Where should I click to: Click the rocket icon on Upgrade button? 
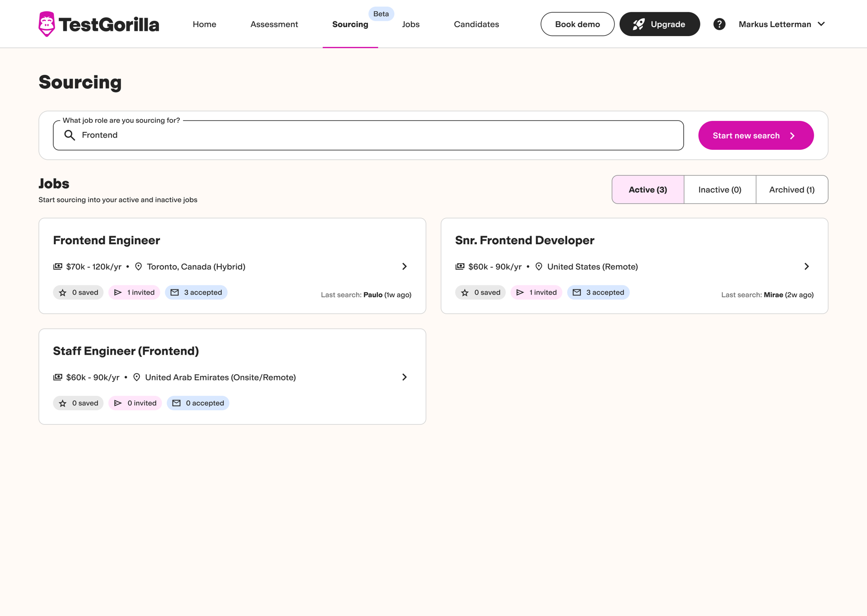(639, 24)
